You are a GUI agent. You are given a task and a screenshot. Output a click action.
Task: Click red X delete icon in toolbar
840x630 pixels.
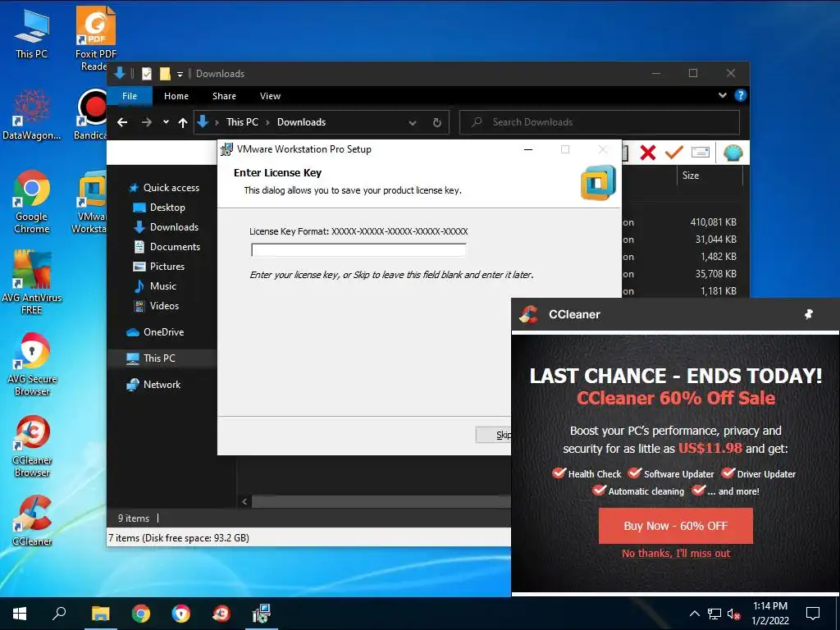pyautogui.click(x=648, y=153)
